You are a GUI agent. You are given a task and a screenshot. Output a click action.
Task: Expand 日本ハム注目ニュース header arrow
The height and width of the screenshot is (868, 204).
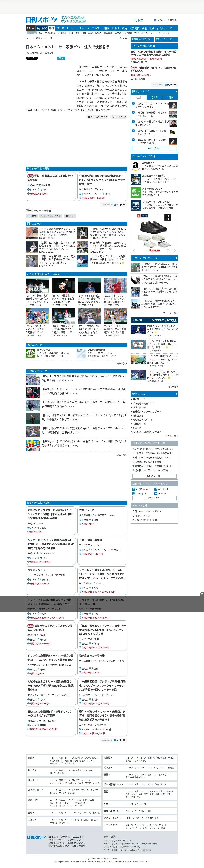click(x=176, y=258)
